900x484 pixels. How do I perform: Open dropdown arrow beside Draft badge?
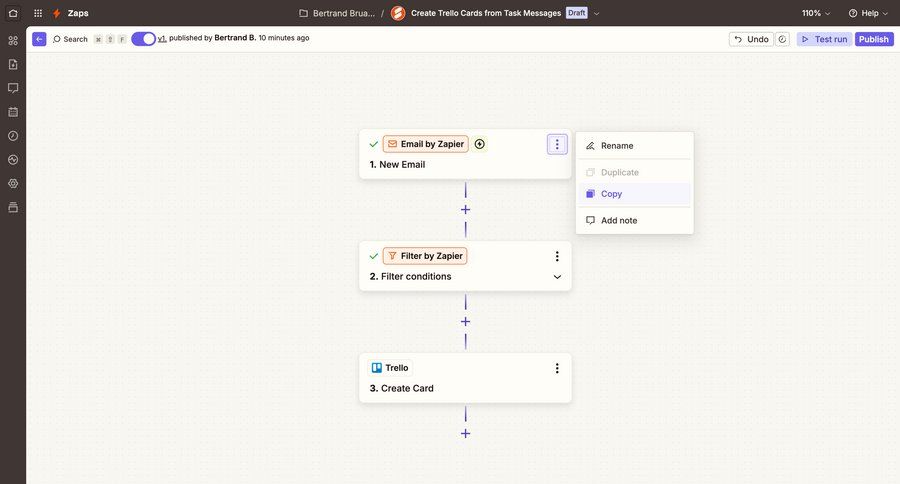(x=596, y=13)
